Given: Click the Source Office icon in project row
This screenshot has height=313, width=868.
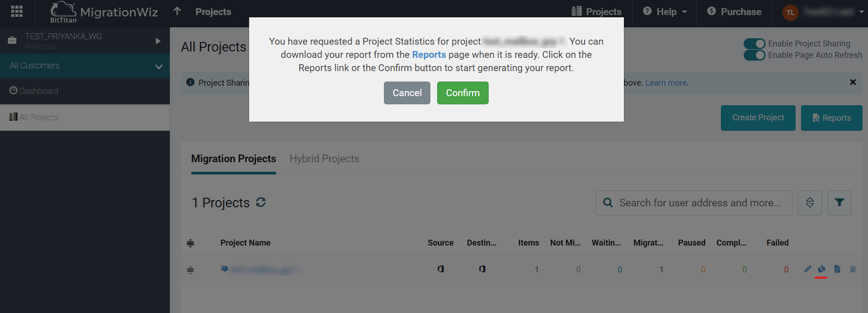Looking at the screenshot, I should coord(441,269).
